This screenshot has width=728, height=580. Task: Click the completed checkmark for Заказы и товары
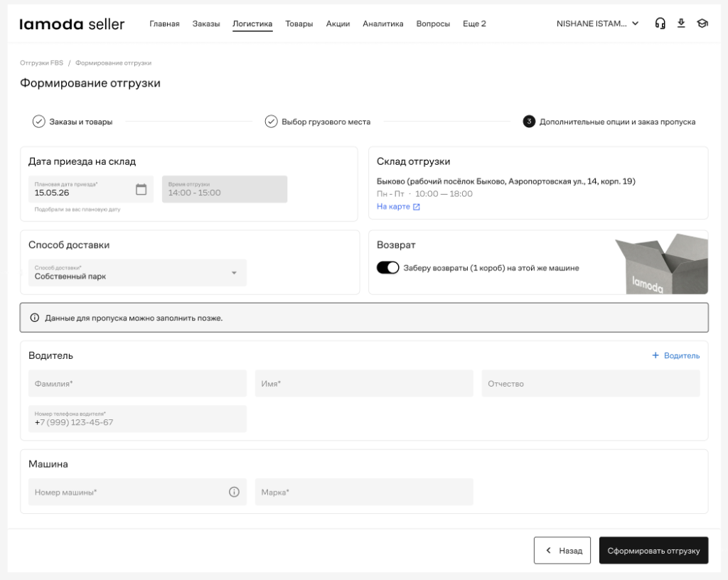pyautogui.click(x=38, y=122)
